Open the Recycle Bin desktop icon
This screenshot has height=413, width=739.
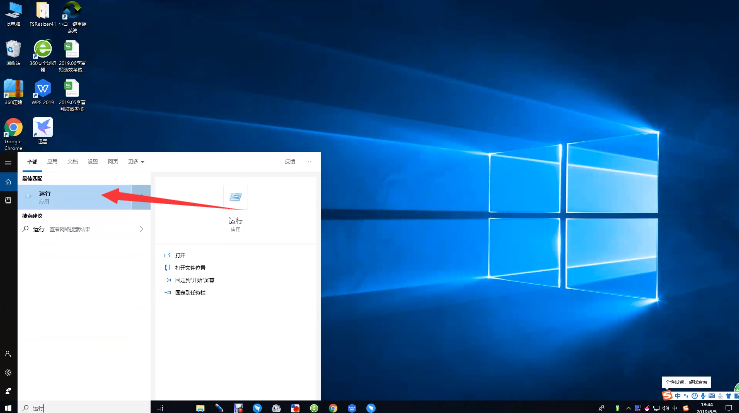[x=14, y=50]
